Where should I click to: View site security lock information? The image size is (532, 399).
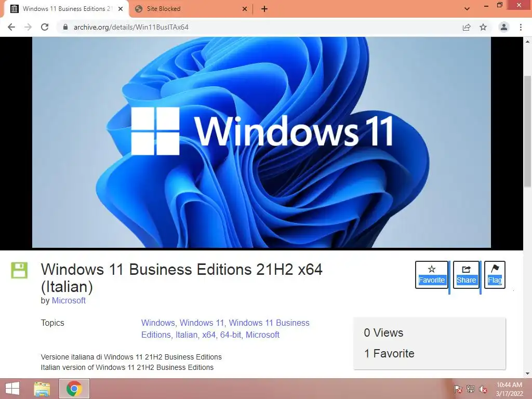point(65,27)
